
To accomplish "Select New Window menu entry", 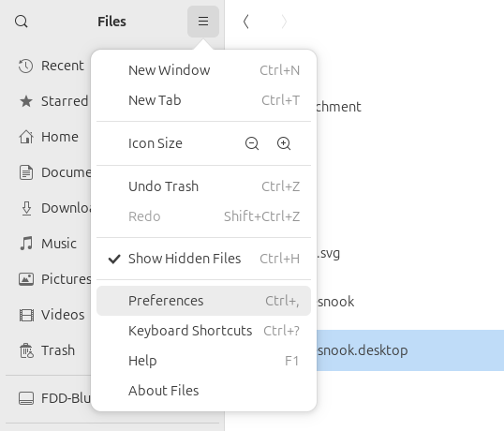I will point(204,70).
